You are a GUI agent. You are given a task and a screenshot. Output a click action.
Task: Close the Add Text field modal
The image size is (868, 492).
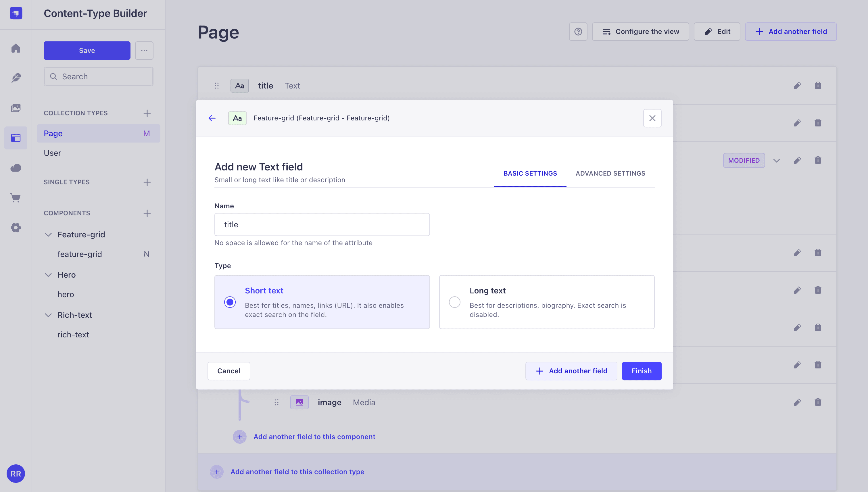click(x=652, y=118)
